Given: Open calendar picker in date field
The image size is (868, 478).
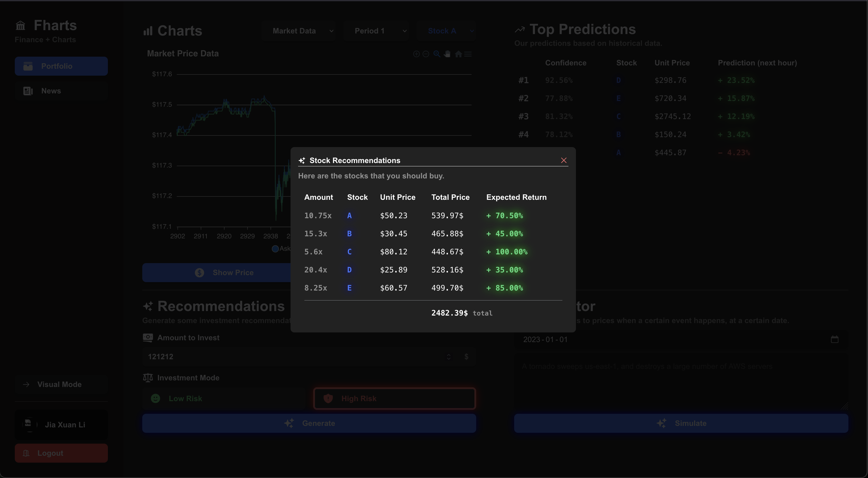Looking at the screenshot, I should 834,340.
